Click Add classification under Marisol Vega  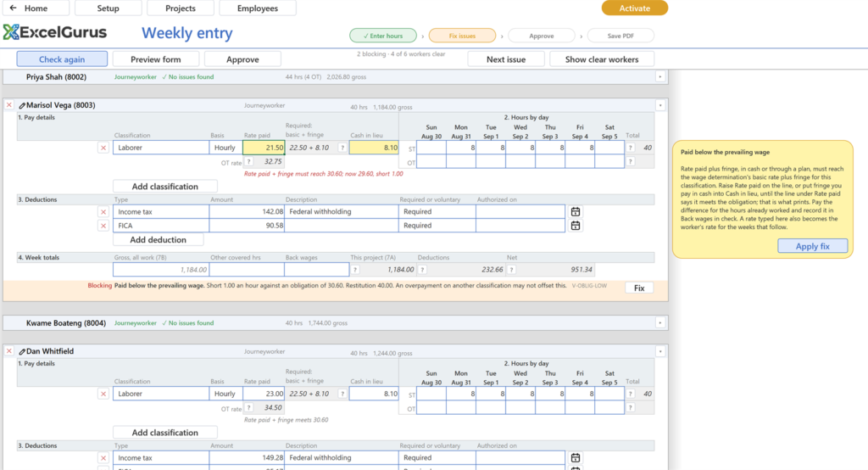click(165, 187)
